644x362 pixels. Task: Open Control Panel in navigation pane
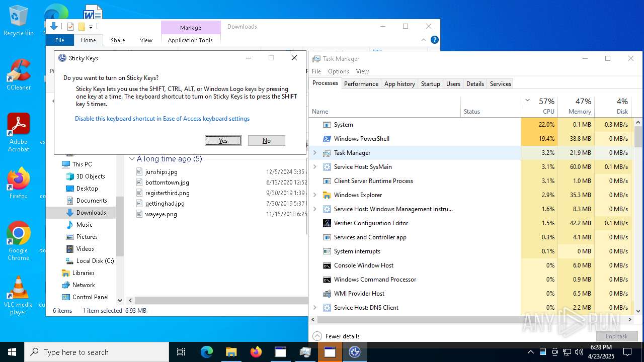[91, 297]
